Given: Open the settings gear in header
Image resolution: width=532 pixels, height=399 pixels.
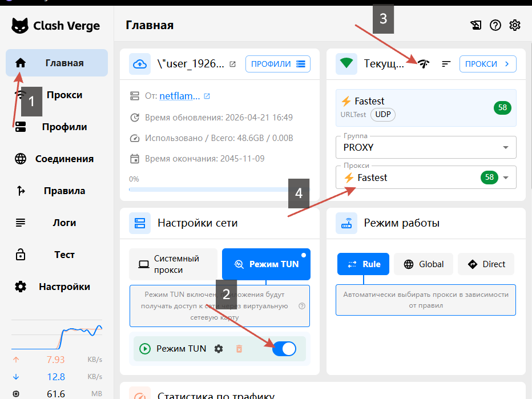Looking at the screenshot, I should tap(515, 25).
